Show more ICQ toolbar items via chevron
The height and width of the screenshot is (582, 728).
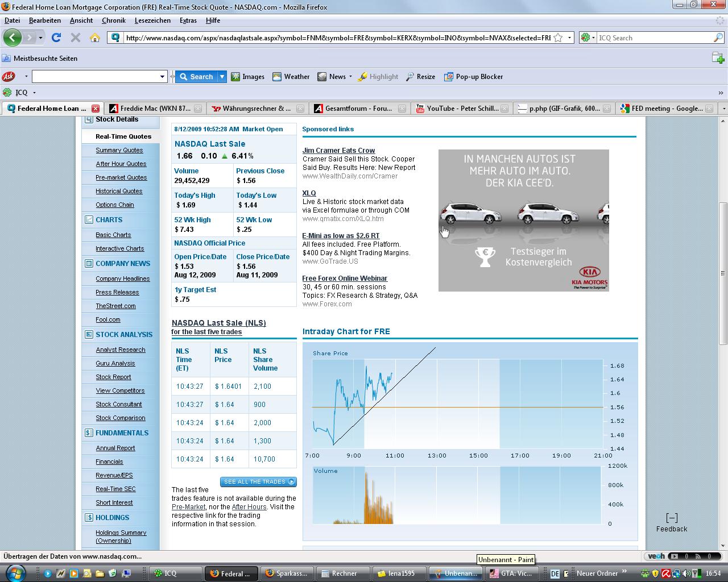click(721, 93)
